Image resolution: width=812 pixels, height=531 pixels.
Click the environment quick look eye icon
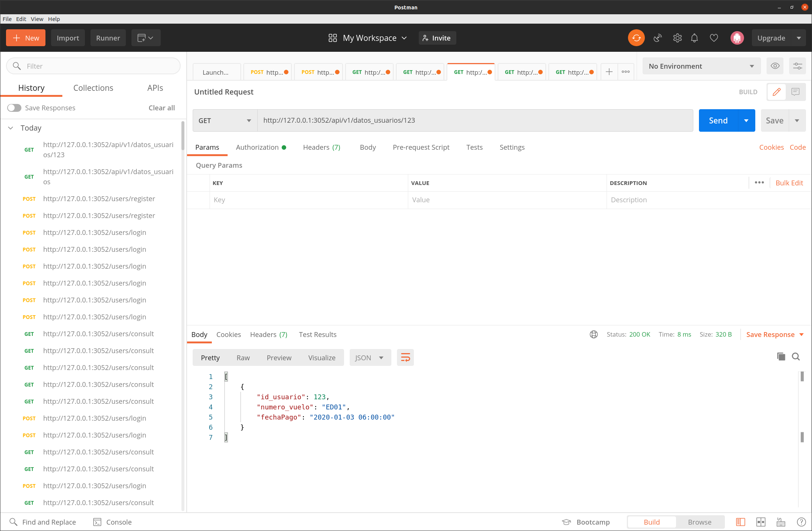[x=775, y=66]
